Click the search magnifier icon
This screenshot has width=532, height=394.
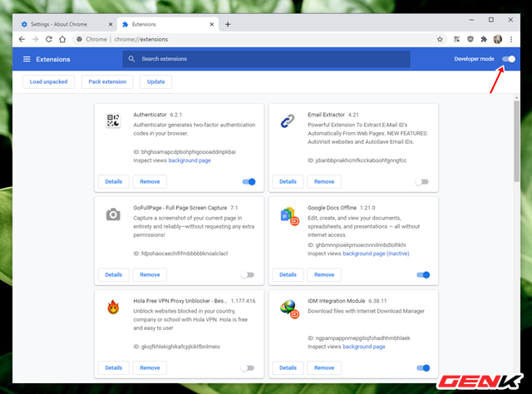click(131, 59)
